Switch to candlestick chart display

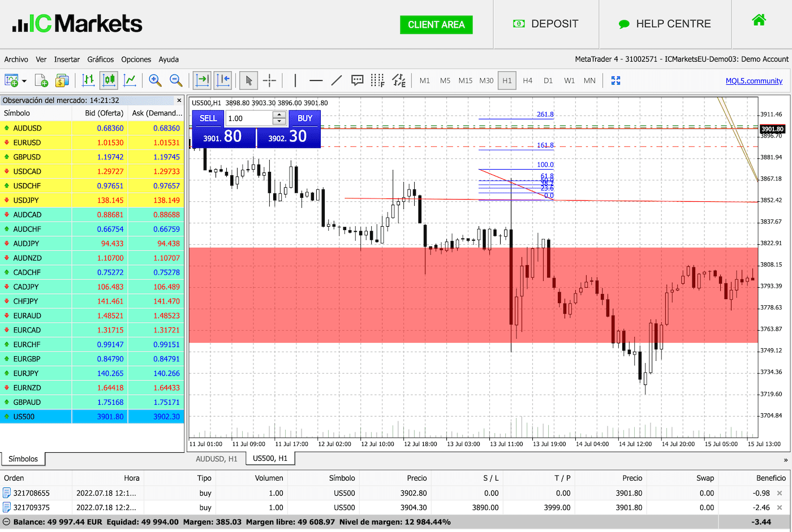[109, 80]
